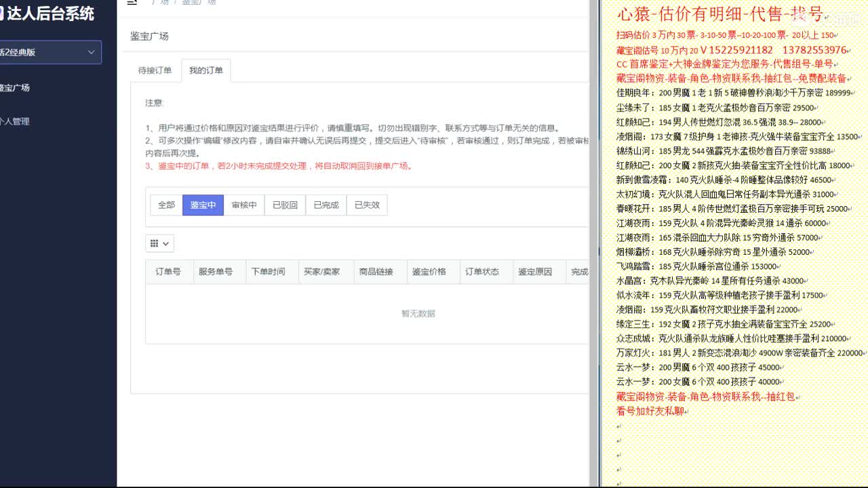Click the 众志成城 listing line

[732, 338]
